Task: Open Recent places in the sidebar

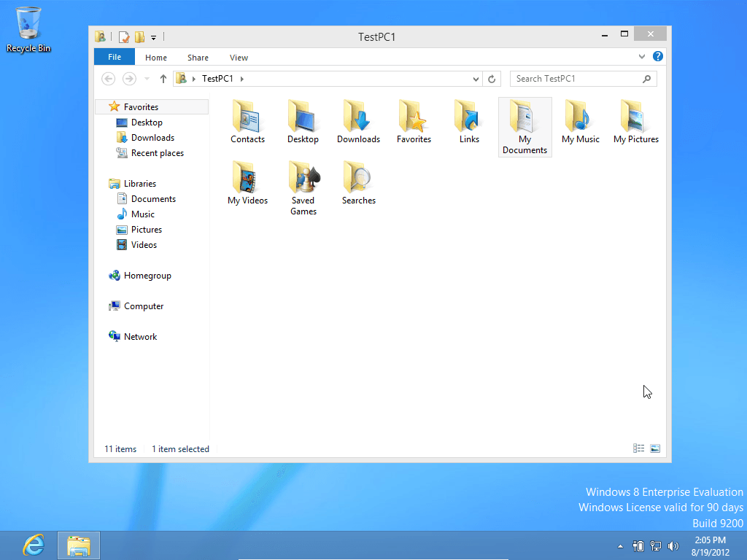Action: tap(155, 152)
